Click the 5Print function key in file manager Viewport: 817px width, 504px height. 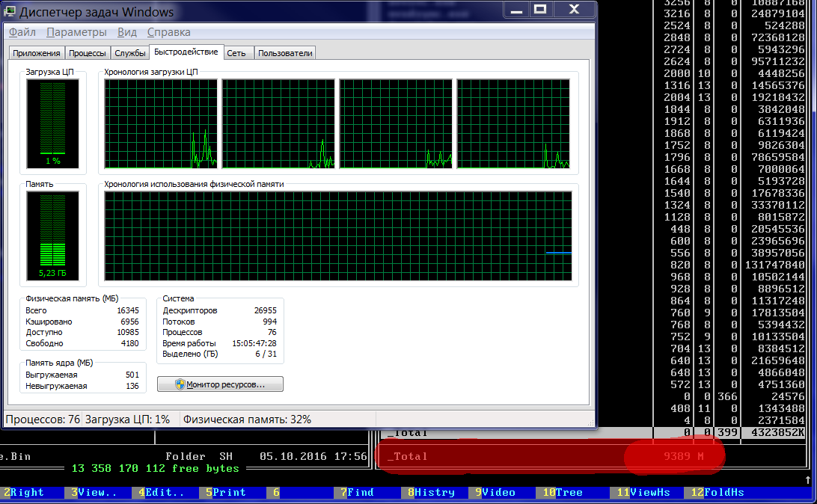click(x=226, y=493)
